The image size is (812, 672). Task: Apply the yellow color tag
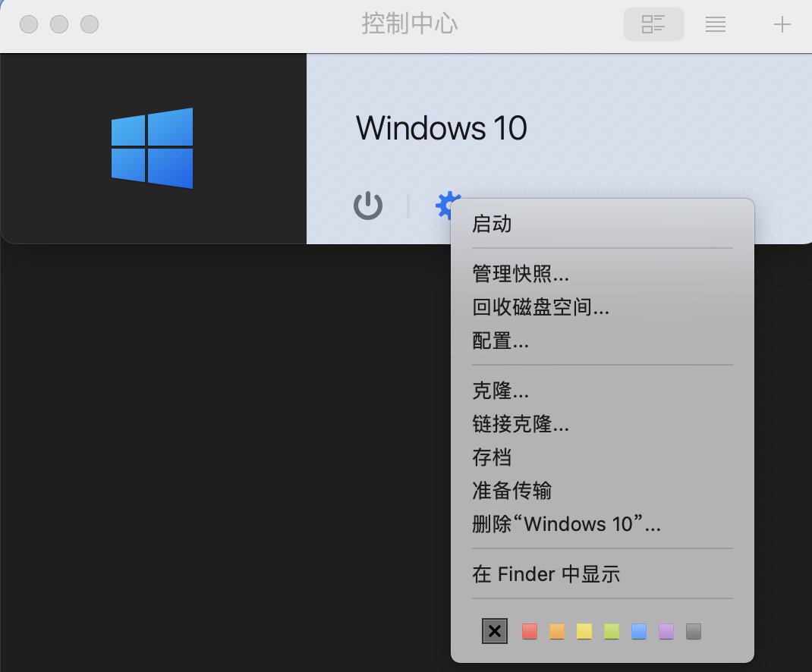[584, 631]
